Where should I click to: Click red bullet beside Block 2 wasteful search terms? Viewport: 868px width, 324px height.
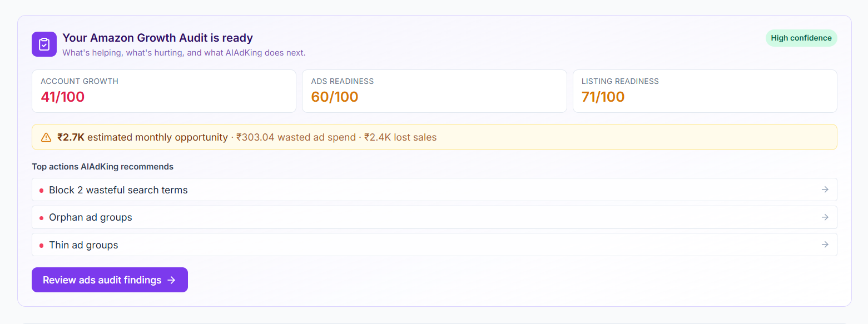coord(41,191)
